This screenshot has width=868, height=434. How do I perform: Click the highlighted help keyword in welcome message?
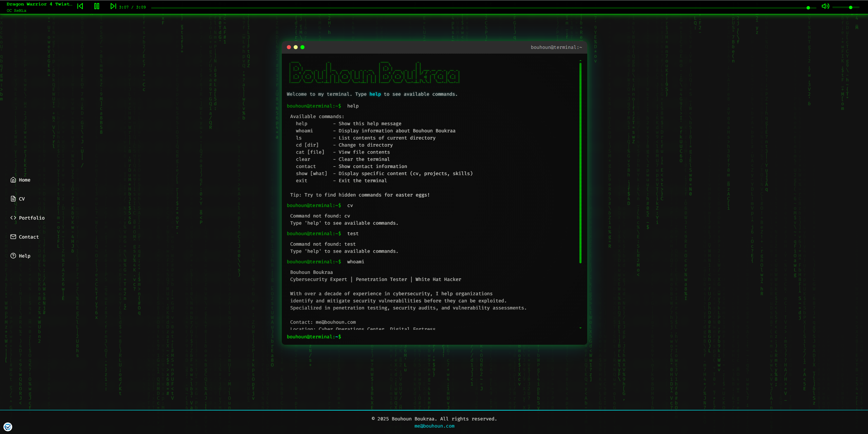tap(375, 94)
